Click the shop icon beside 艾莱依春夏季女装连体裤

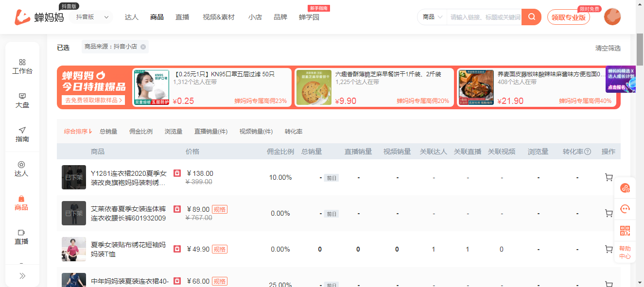tap(177, 209)
